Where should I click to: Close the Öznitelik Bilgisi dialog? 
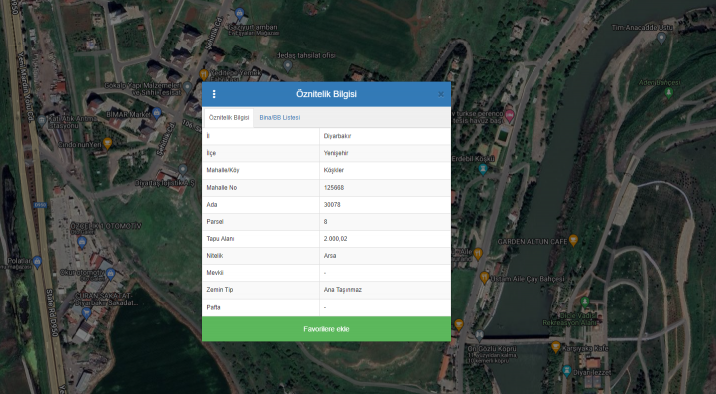click(441, 94)
